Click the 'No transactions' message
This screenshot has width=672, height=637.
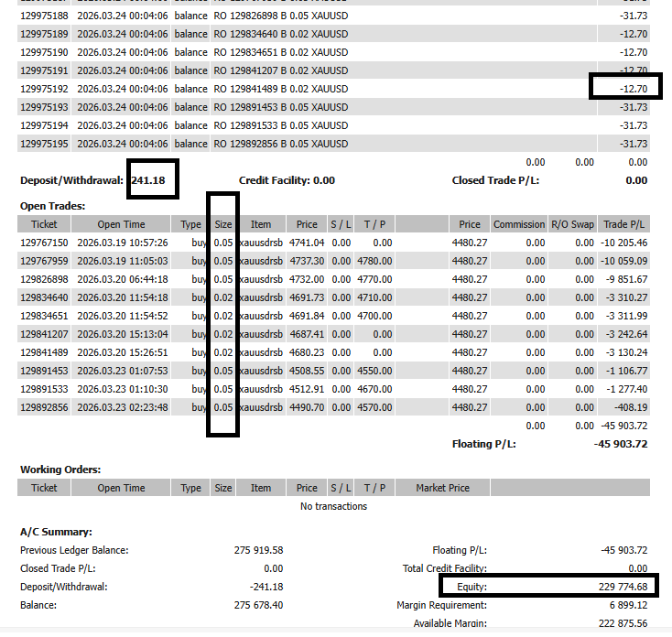point(333,506)
